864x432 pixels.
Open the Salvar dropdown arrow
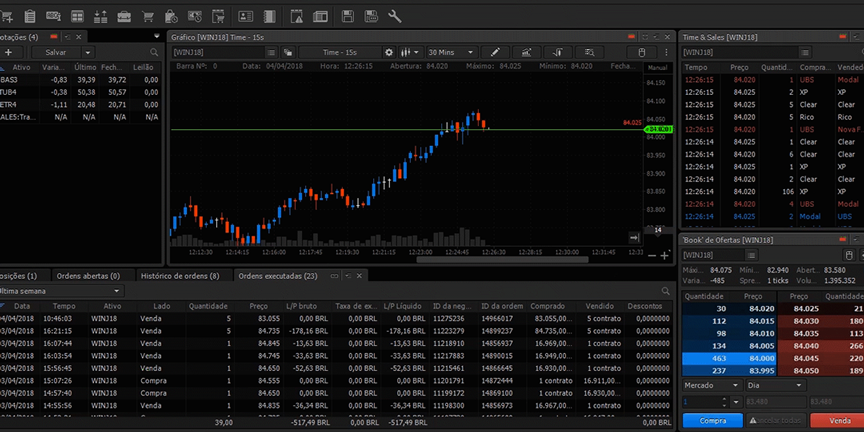[x=88, y=52]
